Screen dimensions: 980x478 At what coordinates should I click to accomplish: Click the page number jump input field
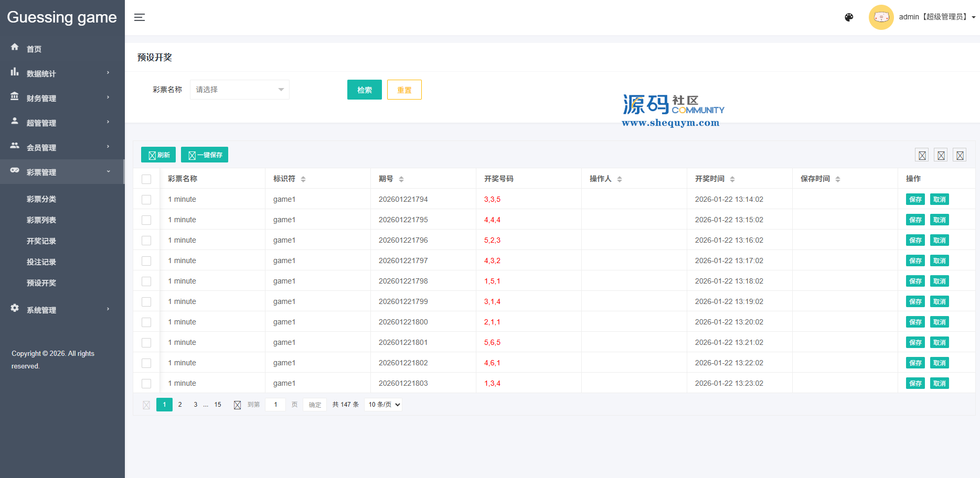[x=275, y=405]
